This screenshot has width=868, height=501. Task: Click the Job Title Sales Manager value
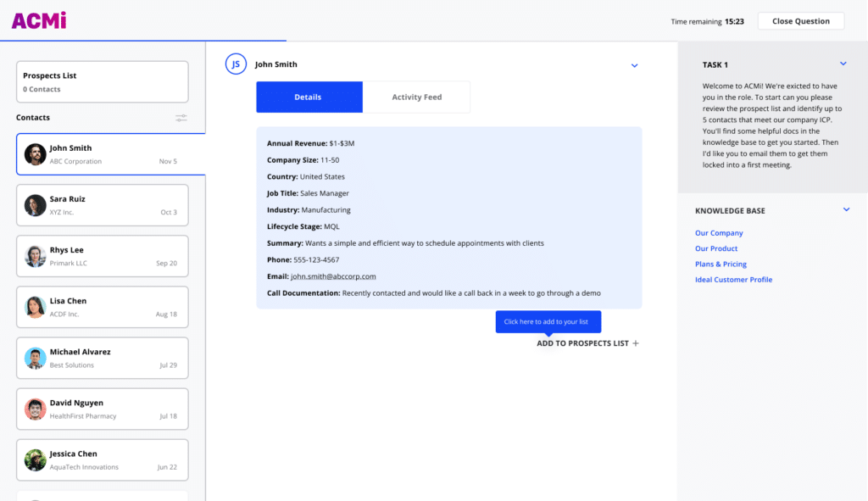pyautogui.click(x=325, y=193)
